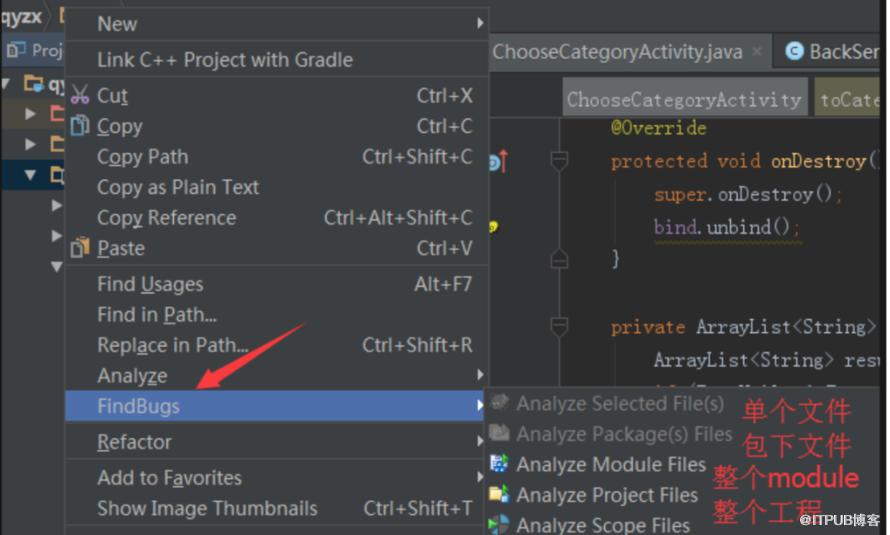Click the onDestroy override gutter icon
890x535 pixels.
click(x=498, y=161)
